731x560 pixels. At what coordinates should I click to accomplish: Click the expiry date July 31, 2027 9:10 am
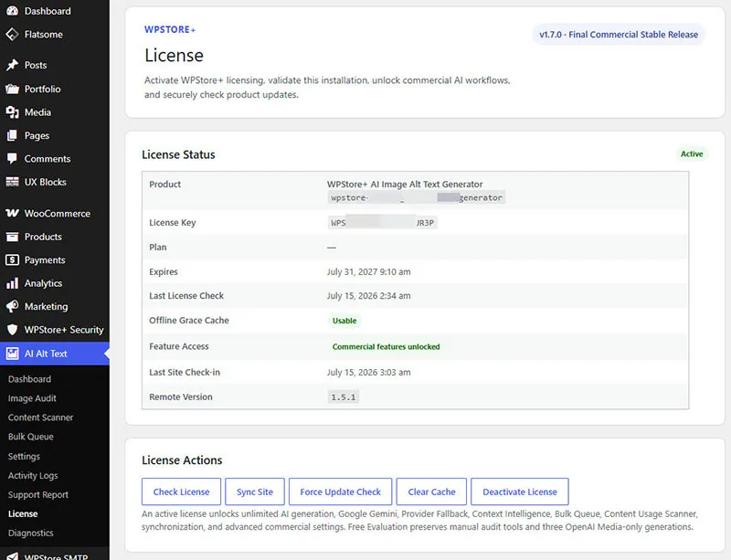click(x=369, y=272)
